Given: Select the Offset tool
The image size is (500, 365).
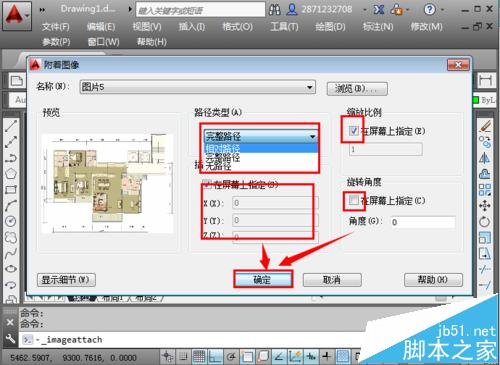Looking at the screenshot, I should [x=485, y=174].
